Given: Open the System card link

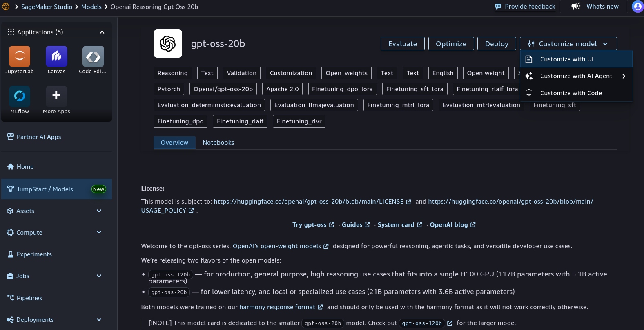Looking at the screenshot, I should pyautogui.click(x=400, y=225).
